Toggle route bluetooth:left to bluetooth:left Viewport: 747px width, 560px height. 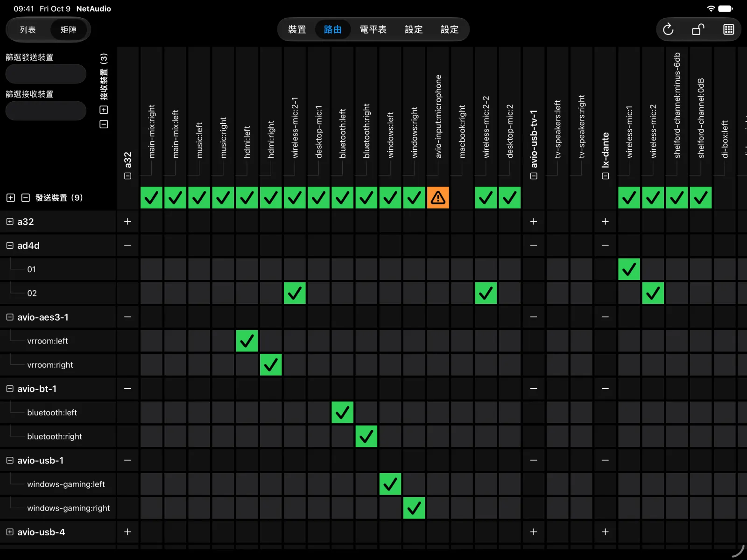coord(342,413)
